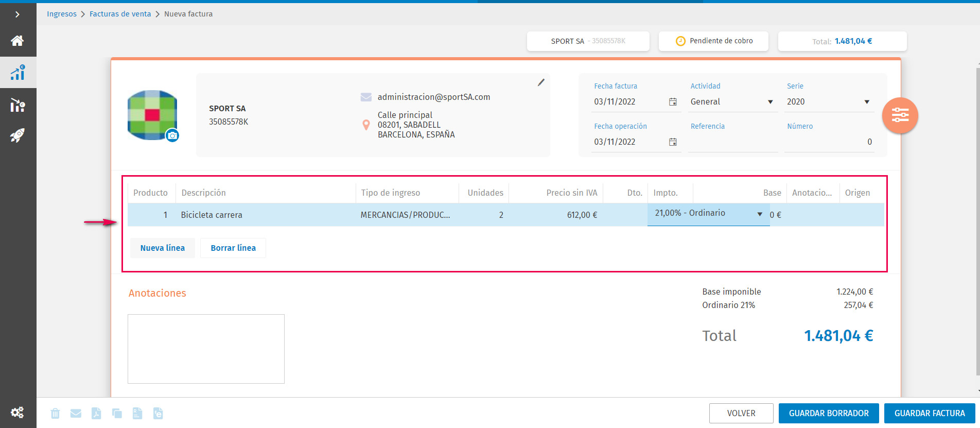Go to the Ingresos breadcrumb
Image resolution: width=980 pixels, height=428 pixels.
click(x=62, y=14)
